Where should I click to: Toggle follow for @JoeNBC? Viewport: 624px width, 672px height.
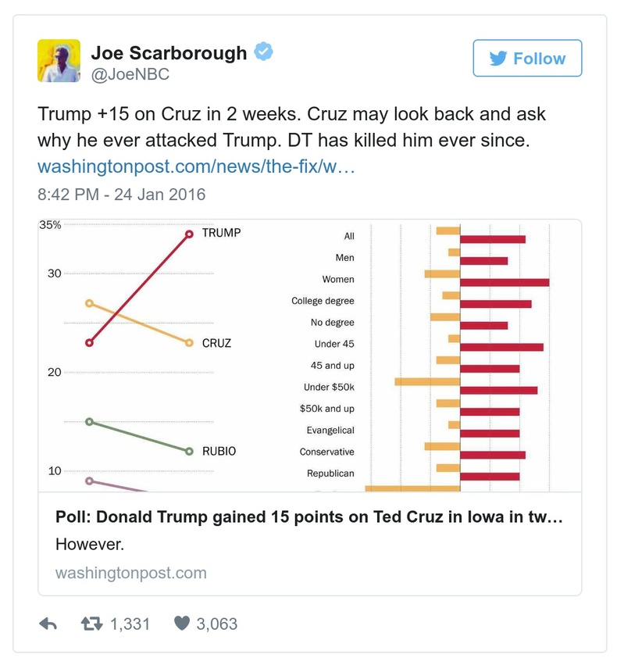(527, 58)
